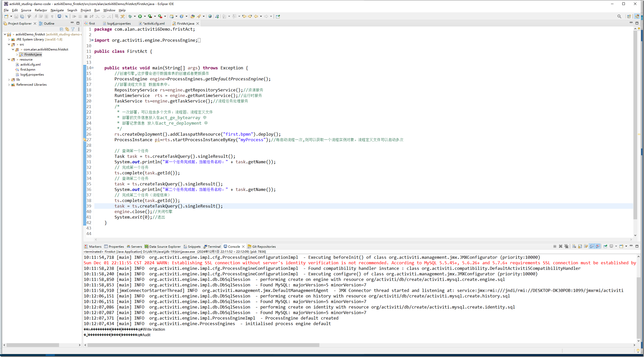Toggle Pin Editor icon in toolbar
Viewport: 644px width, 357px height.
[278, 16]
